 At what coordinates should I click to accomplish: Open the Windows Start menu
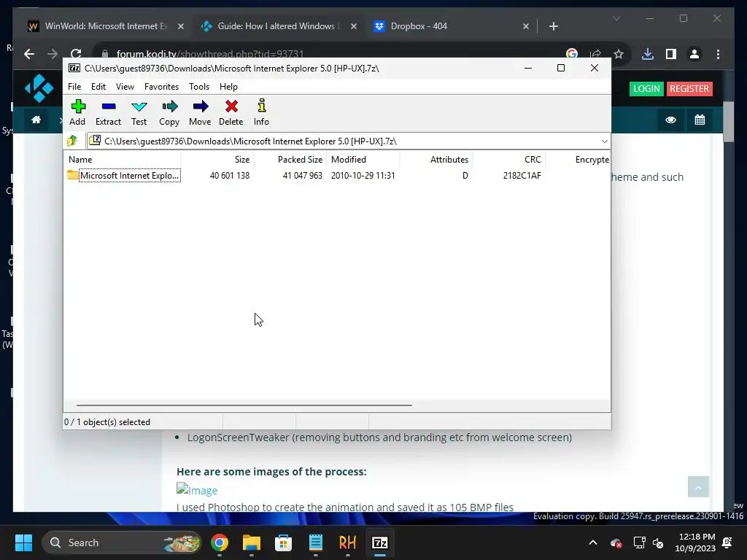coord(23,542)
